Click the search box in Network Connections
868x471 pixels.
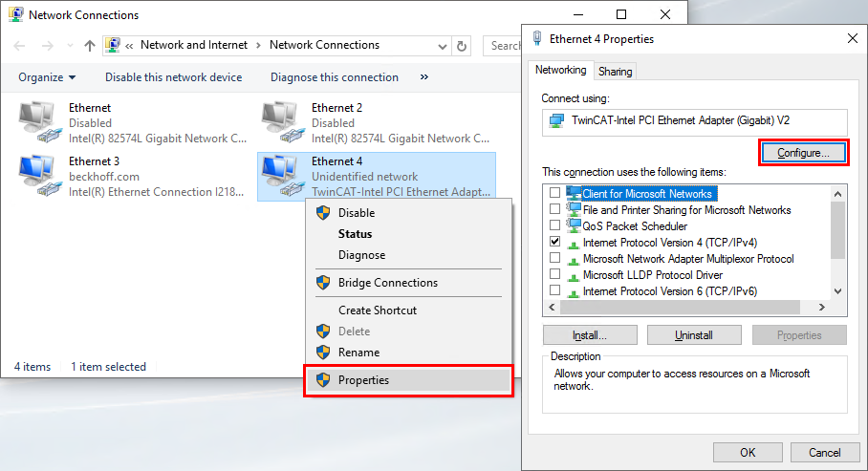(505, 46)
